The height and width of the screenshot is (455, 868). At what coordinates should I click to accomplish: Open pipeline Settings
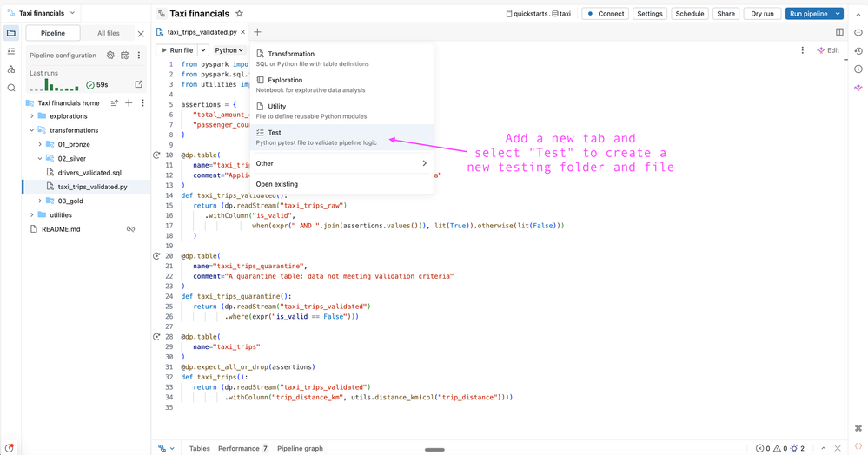pos(650,14)
